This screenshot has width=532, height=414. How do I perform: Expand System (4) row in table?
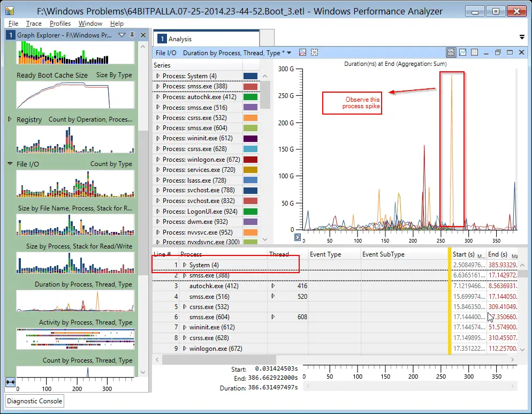[x=185, y=265]
